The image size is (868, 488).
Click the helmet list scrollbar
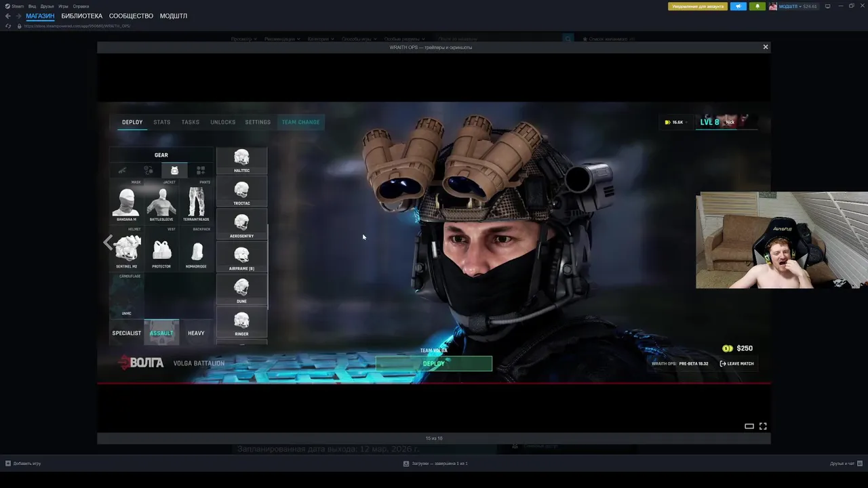click(x=269, y=268)
